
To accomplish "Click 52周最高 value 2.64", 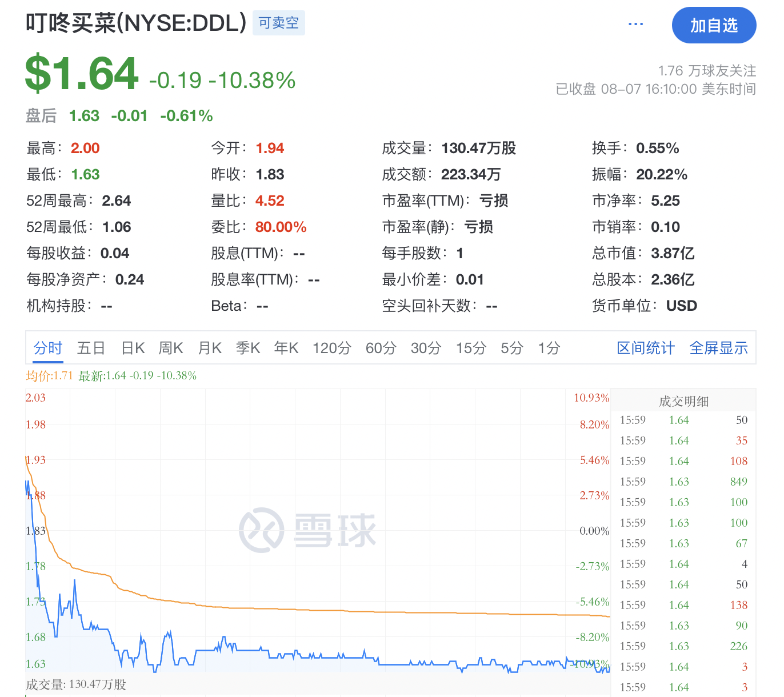I will [x=117, y=201].
